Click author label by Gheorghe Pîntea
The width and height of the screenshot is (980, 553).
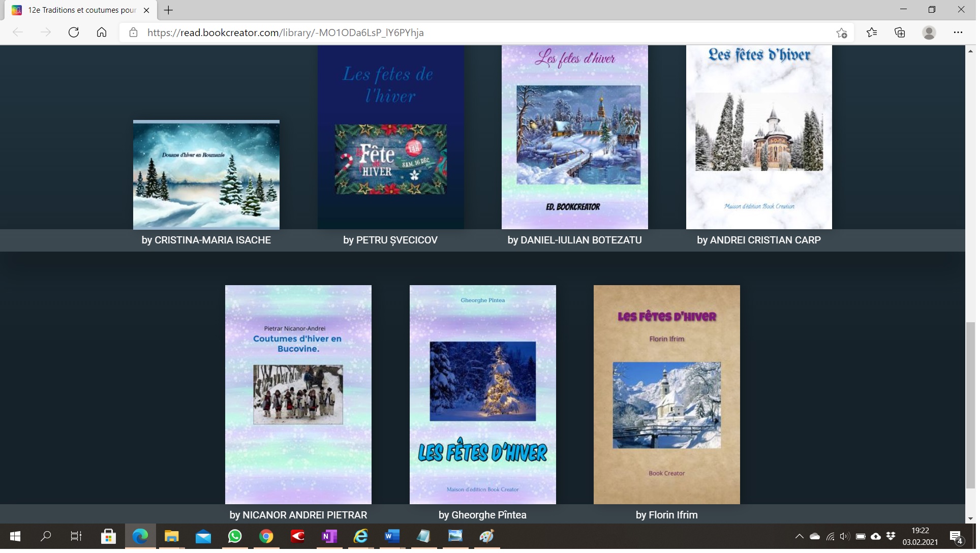482,515
